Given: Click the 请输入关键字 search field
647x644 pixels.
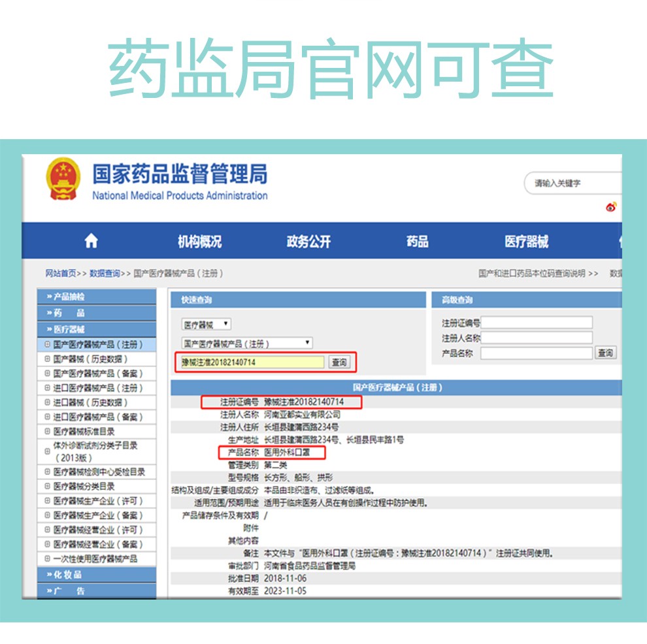Looking at the screenshot, I should pos(574,183).
